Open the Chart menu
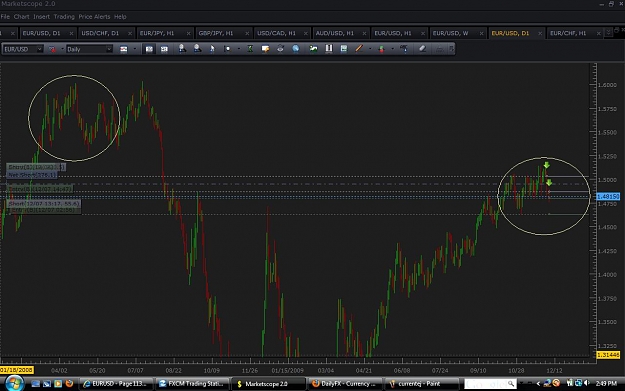The image size is (625, 391). (x=22, y=17)
